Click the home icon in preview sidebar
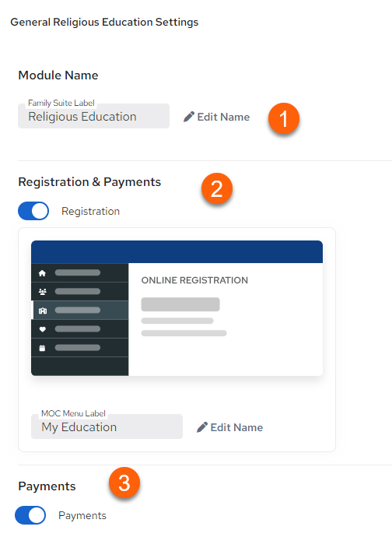This screenshot has width=392, height=544. [42, 273]
